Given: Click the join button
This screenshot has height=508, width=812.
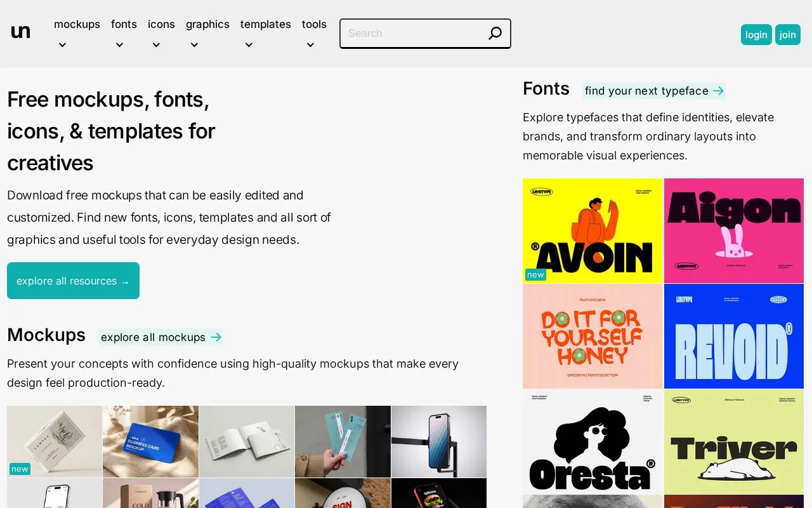Looking at the screenshot, I should [x=788, y=34].
